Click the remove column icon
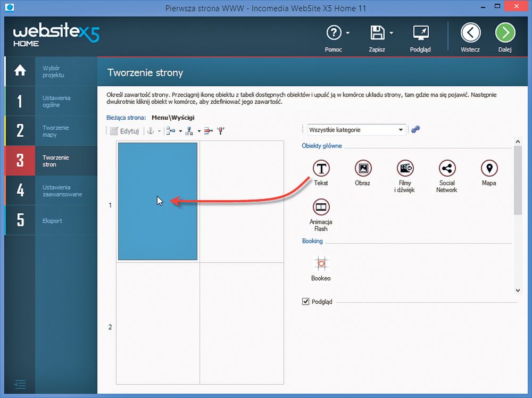This screenshot has width=532, height=398. tap(221, 131)
